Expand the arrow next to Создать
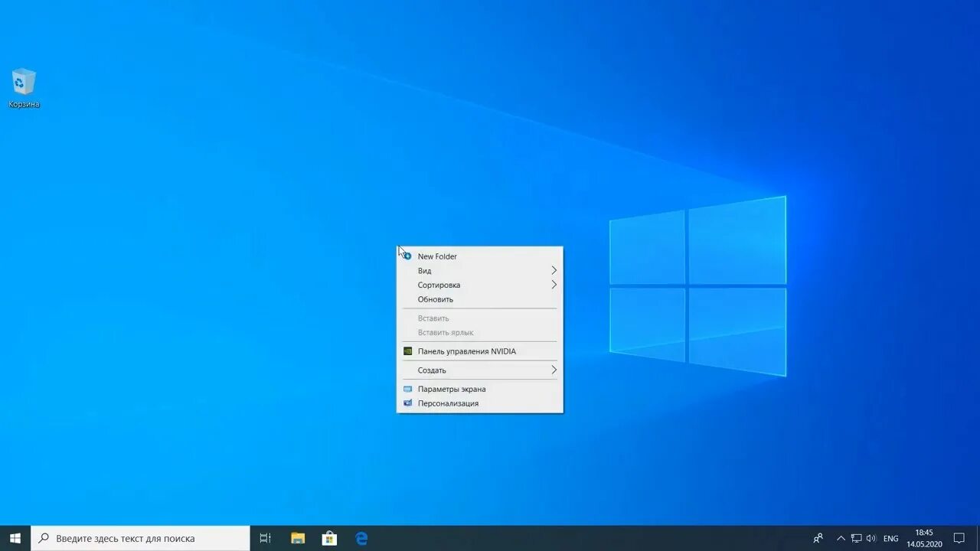980x551 pixels. pos(554,370)
